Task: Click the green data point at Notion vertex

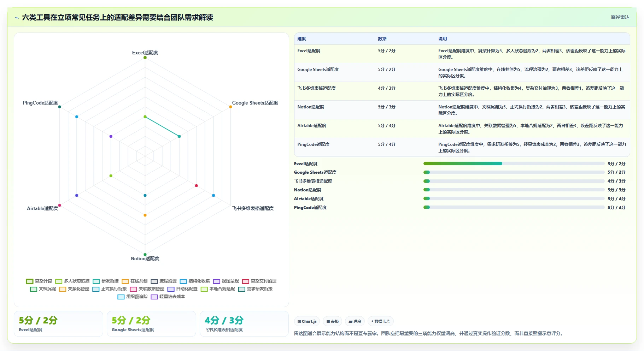Action: pyautogui.click(x=145, y=255)
